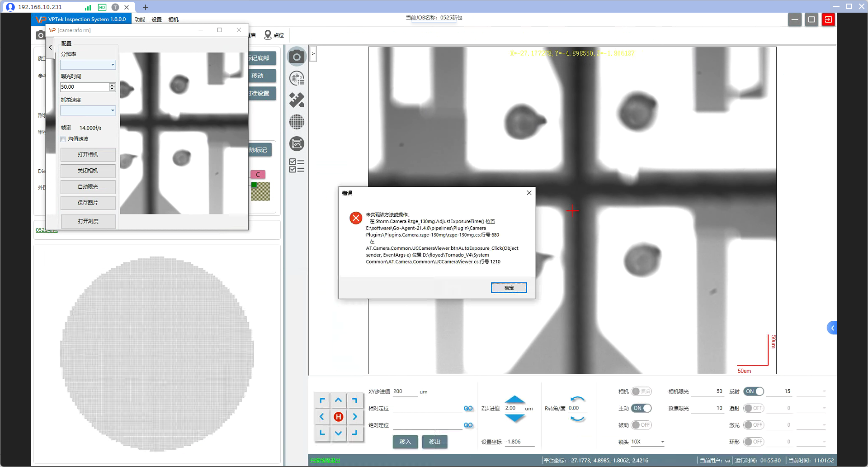Open the 相机 menu
Screen dimensions: 868x467
pyautogui.click(x=173, y=19)
